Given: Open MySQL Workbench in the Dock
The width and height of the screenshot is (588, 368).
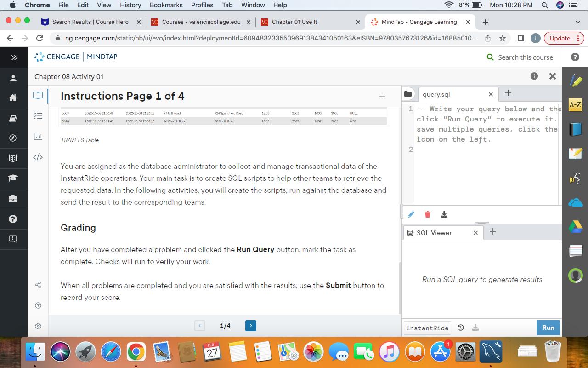Looking at the screenshot, I should point(491,352).
